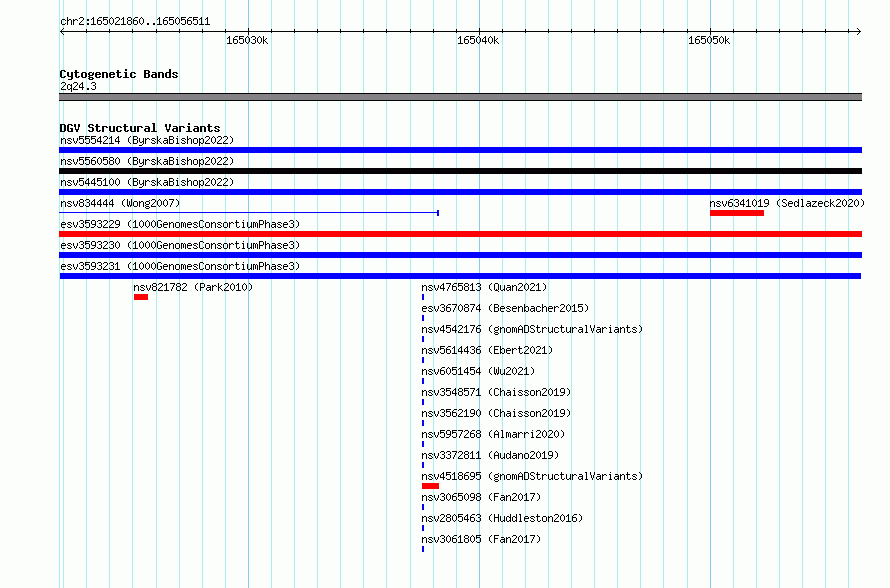
Task: Click the esv3593230 (1000GenomesConsortiumPhase3) label
Action: tap(180, 245)
